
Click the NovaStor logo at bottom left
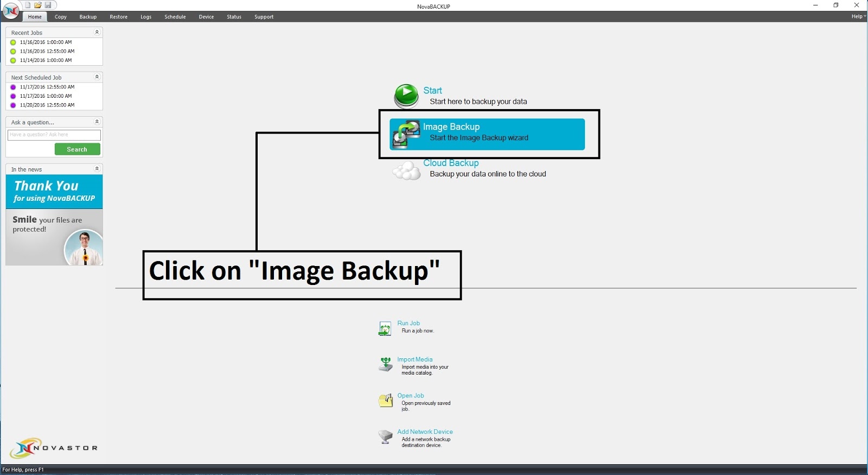[x=54, y=448]
